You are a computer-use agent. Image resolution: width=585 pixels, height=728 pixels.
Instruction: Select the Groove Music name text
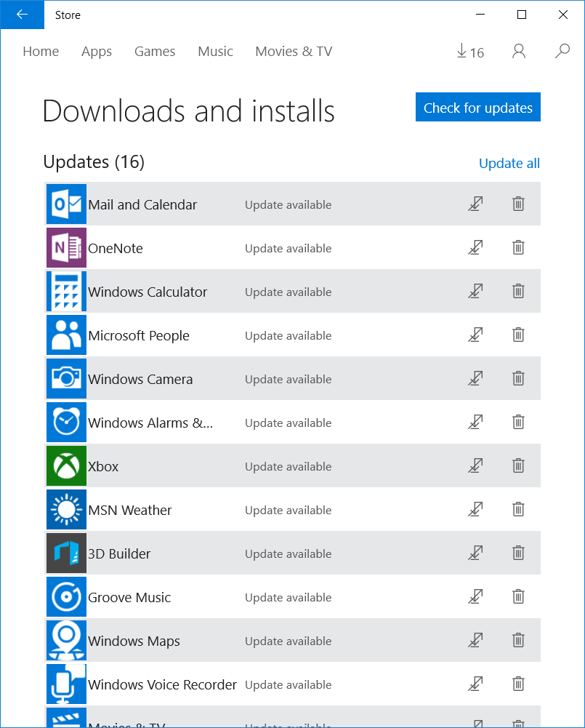(x=129, y=598)
